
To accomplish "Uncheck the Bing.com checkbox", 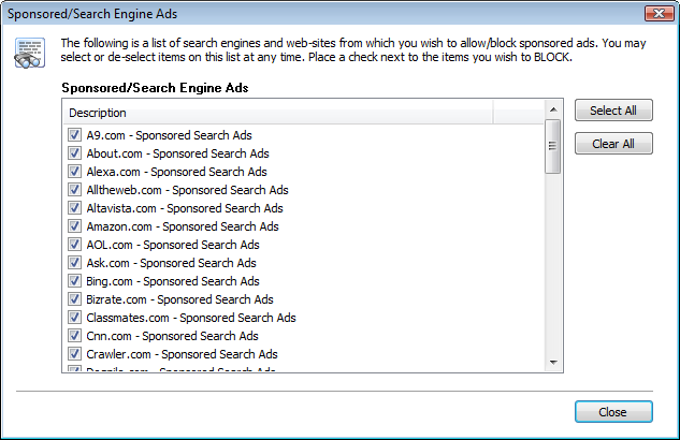I will click(x=75, y=280).
